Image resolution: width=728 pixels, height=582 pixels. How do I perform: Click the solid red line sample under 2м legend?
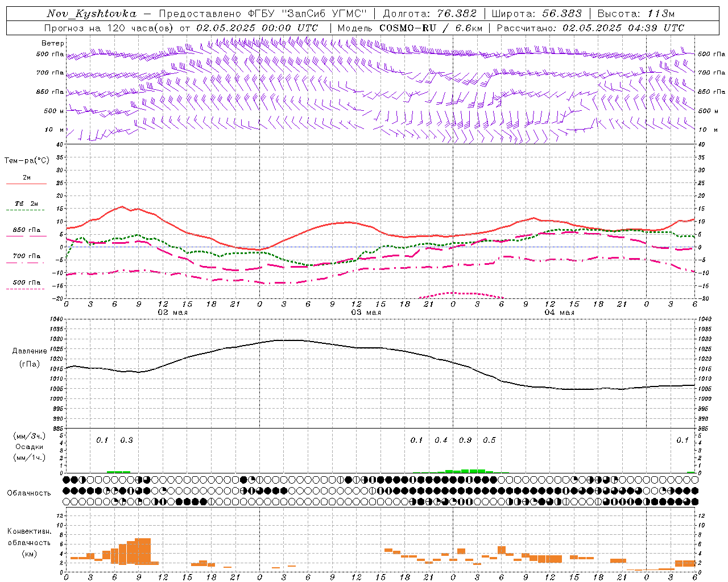coord(26,184)
